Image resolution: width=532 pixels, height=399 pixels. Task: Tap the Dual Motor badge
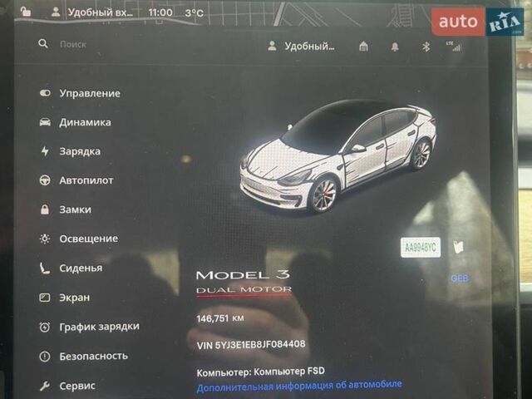click(x=244, y=290)
